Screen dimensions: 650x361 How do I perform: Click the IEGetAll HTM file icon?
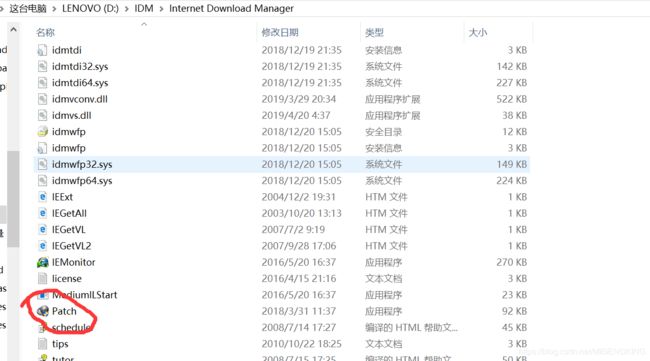(42, 213)
